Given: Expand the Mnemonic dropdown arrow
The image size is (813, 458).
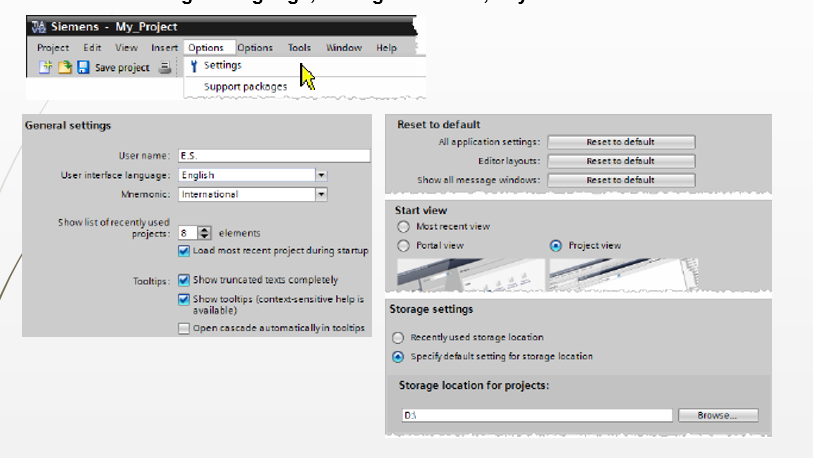Looking at the screenshot, I should (x=321, y=195).
